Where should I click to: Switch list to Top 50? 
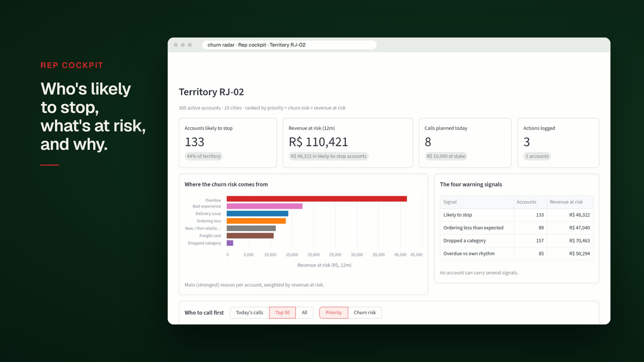[x=282, y=313]
